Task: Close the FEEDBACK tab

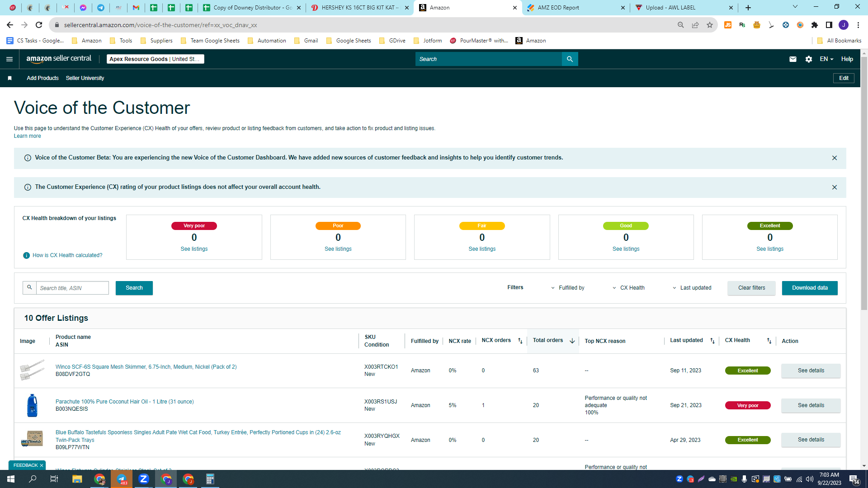Action: tap(42, 465)
